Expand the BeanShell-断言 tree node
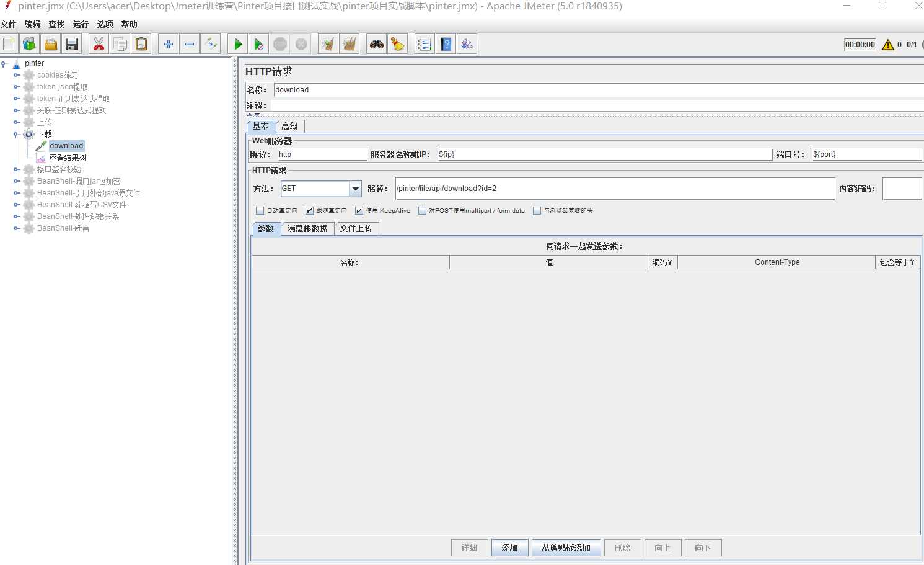The width and height of the screenshot is (924, 565). (16, 228)
